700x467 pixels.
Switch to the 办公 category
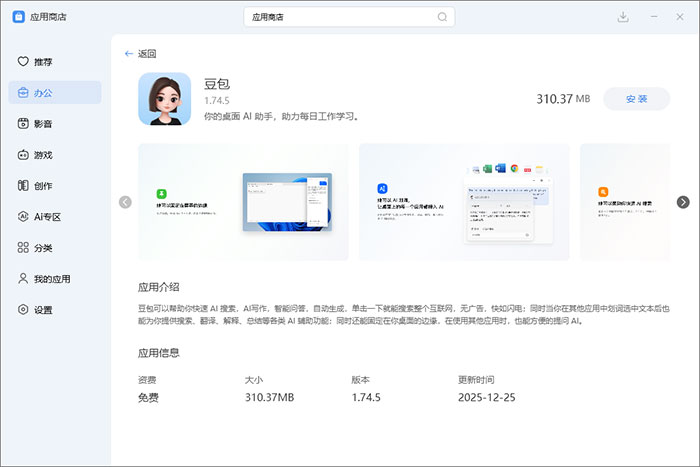coord(55,92)
